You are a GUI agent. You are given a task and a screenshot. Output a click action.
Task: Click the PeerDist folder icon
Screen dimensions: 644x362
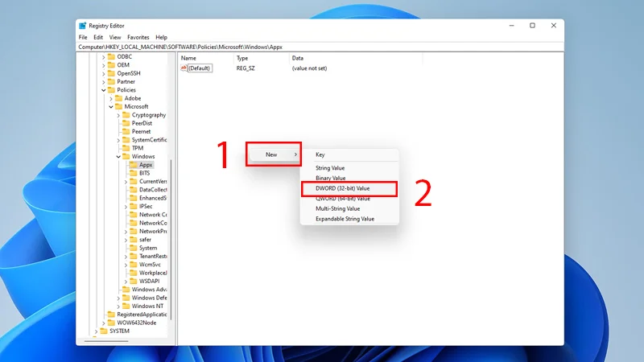[126, 123]
